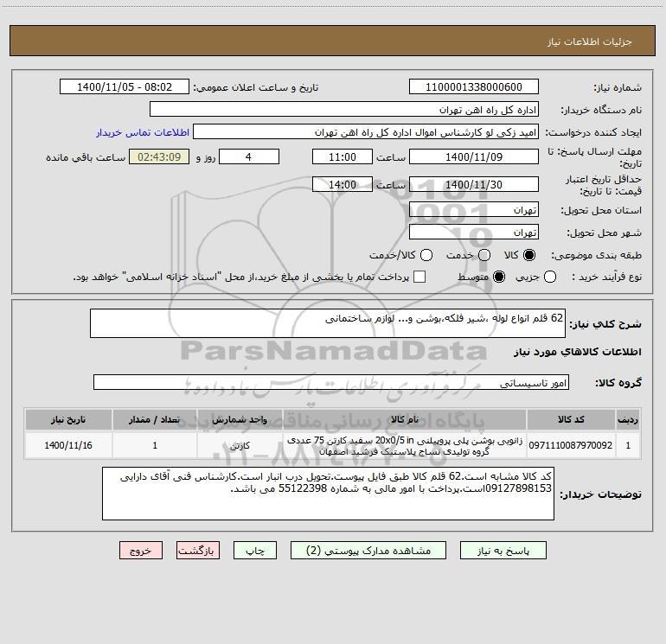Click the response deadline date 1400/11/09
Screen dimensions: 666x644
[474, 157]
